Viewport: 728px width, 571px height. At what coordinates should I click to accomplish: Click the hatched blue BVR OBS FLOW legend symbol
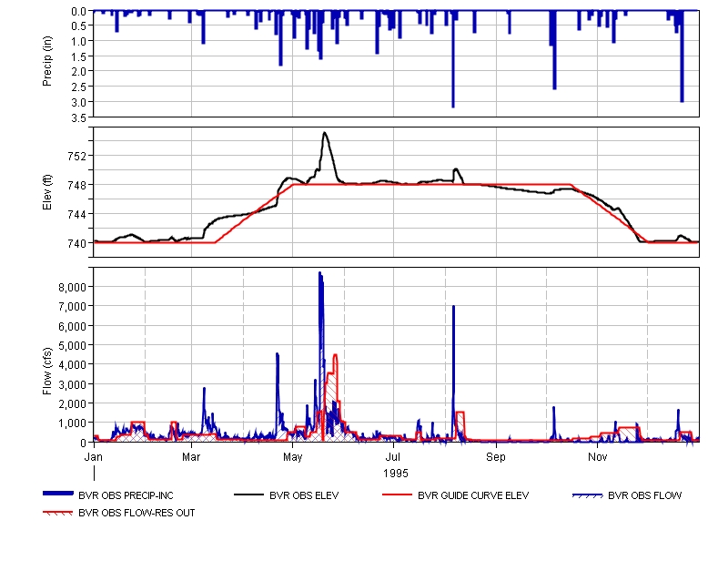(x=588, y=495)
